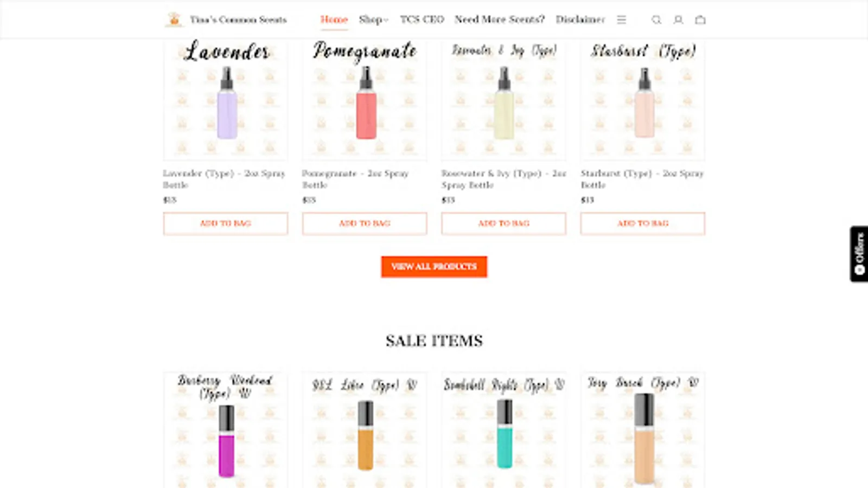868x488 pixels.
Task: View Burberry Weekend sale item image
Action: pyautogui.click(x=226, y=429)
